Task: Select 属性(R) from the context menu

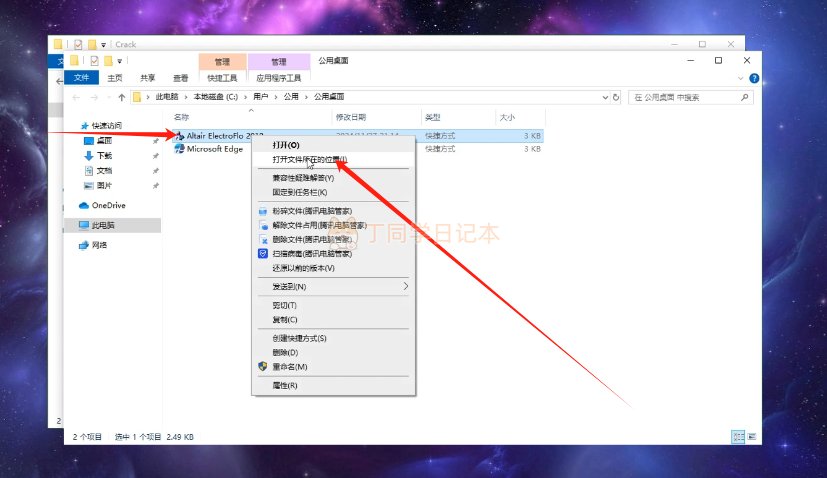Action: [x=285, y=385]
